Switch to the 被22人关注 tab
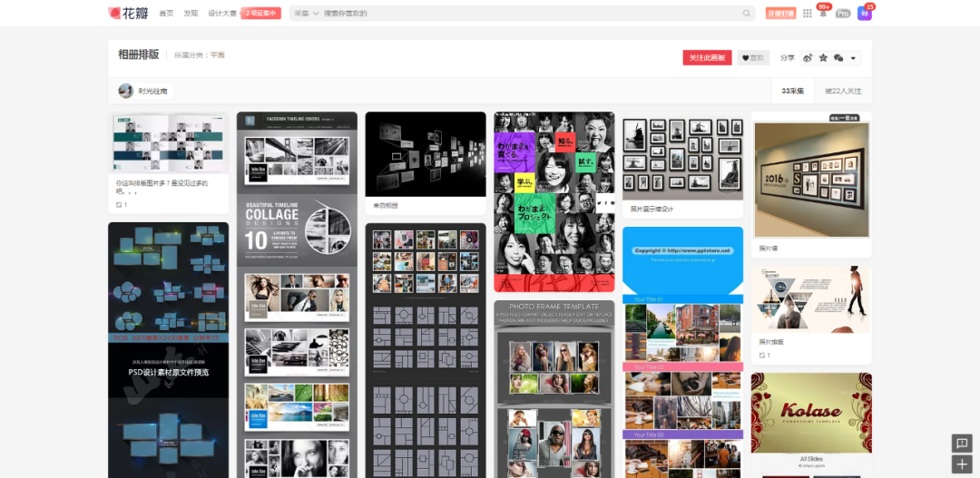 click(x=843, y=91)
